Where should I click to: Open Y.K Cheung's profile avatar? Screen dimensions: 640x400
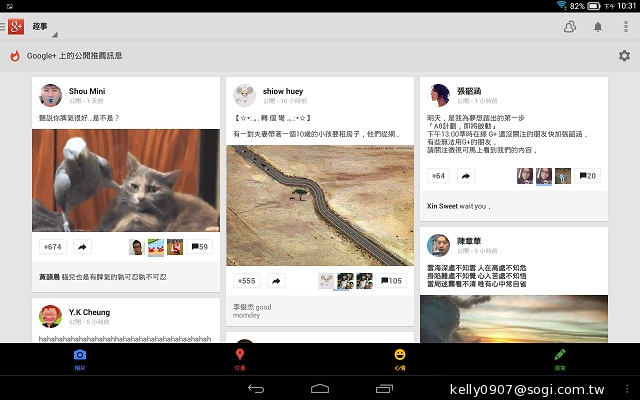pos(50,316)
